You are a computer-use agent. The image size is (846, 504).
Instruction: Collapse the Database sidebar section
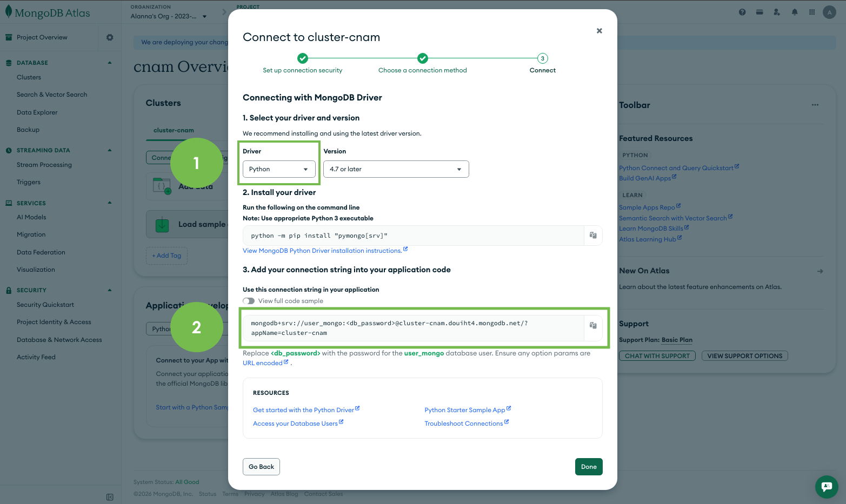pos(110,63)
